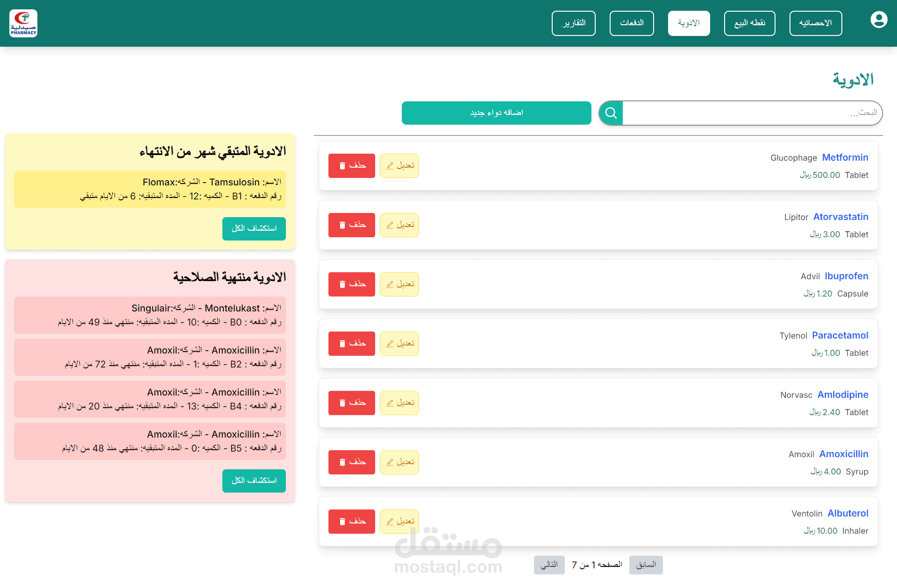Click the الادوية page title

853,80
